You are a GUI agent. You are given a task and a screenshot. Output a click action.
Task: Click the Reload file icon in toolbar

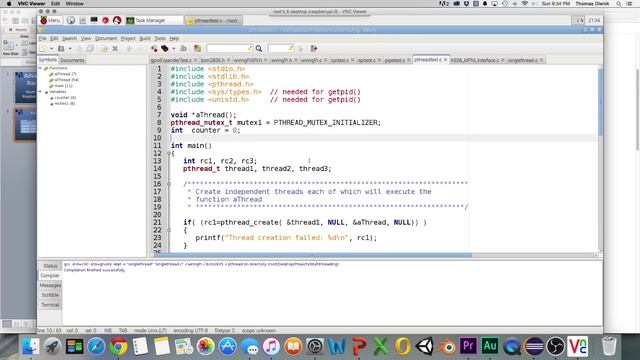[104, 49]
